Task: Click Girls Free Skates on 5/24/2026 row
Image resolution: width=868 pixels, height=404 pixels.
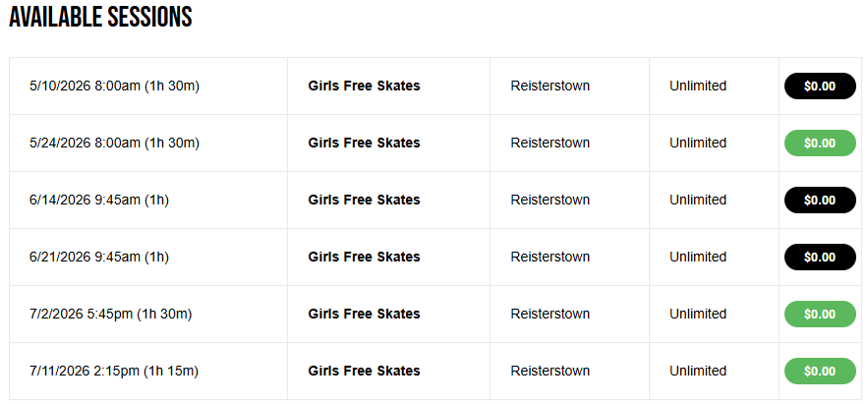Action: click(x=364, y=144)
